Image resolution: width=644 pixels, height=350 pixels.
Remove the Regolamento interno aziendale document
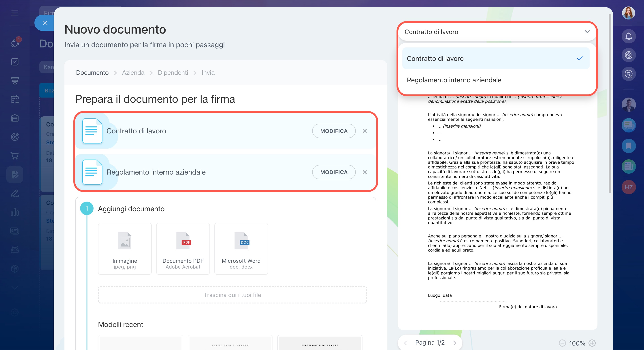tap(365, 172)
